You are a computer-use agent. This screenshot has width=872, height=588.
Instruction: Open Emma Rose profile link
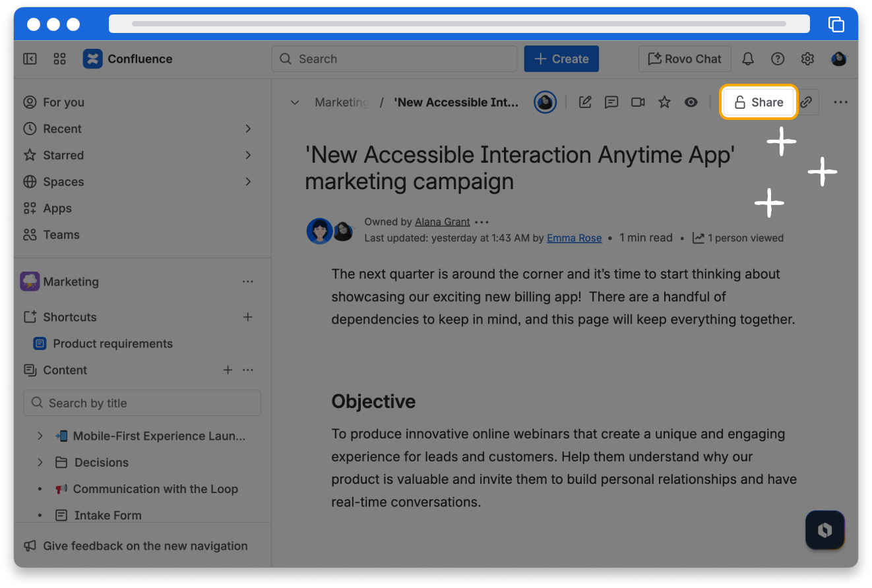tap(574, 238)
